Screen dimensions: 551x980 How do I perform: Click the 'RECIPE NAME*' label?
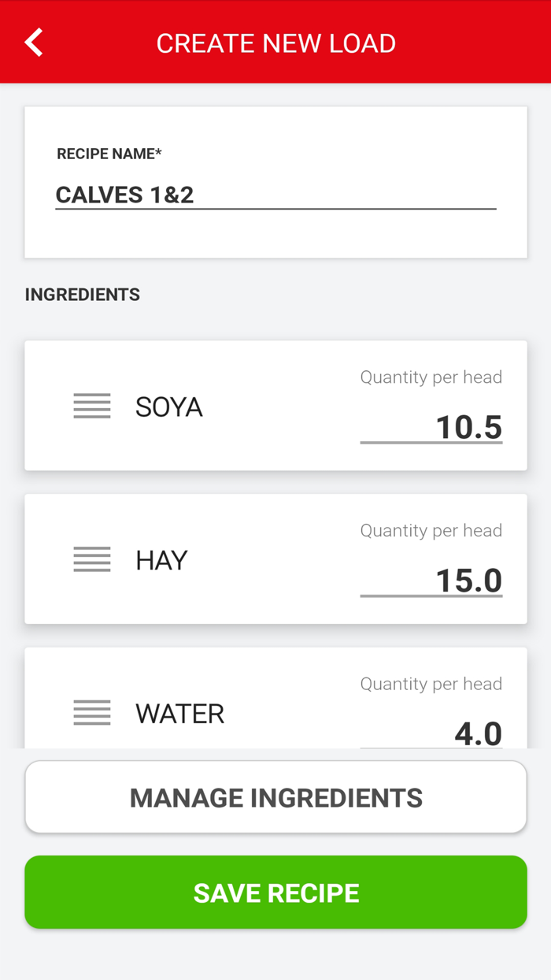[x=109, y=154]
